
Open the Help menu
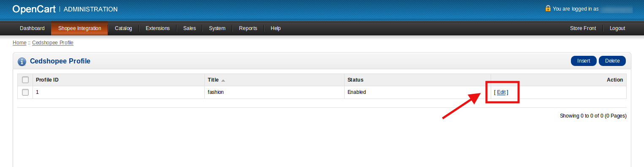pyautogui.click(x=276, y=28)
